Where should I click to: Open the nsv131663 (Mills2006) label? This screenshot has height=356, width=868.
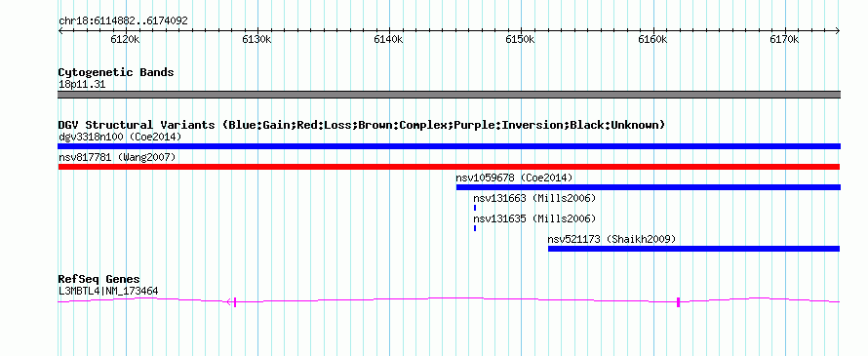coord(534,198)
